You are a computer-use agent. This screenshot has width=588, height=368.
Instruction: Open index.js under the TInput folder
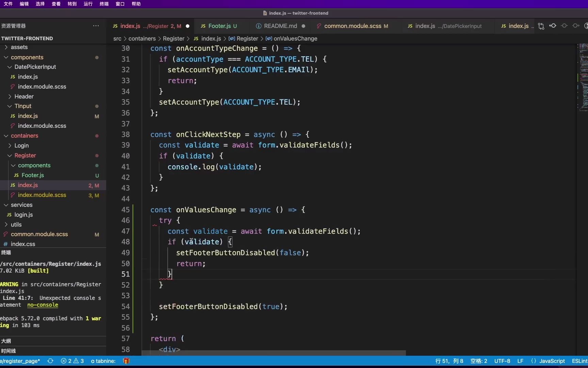pos(53,116)
